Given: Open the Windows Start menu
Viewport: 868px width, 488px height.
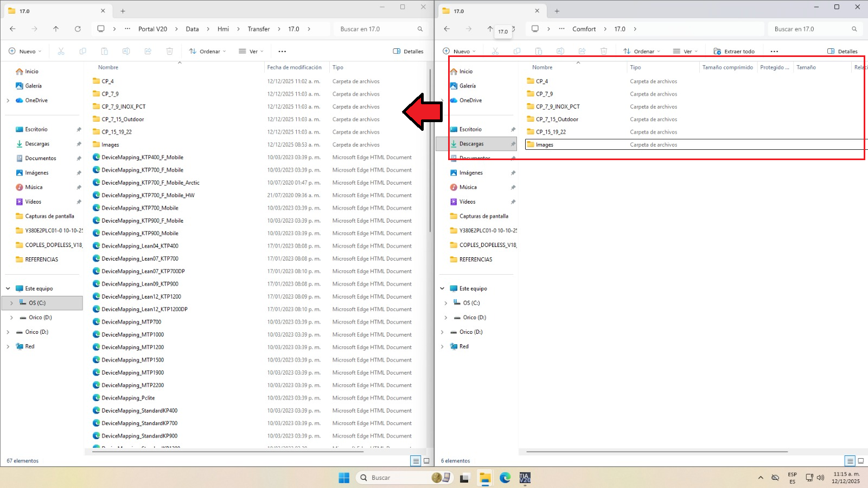Looking at the screenshot, I should point(344,478).
